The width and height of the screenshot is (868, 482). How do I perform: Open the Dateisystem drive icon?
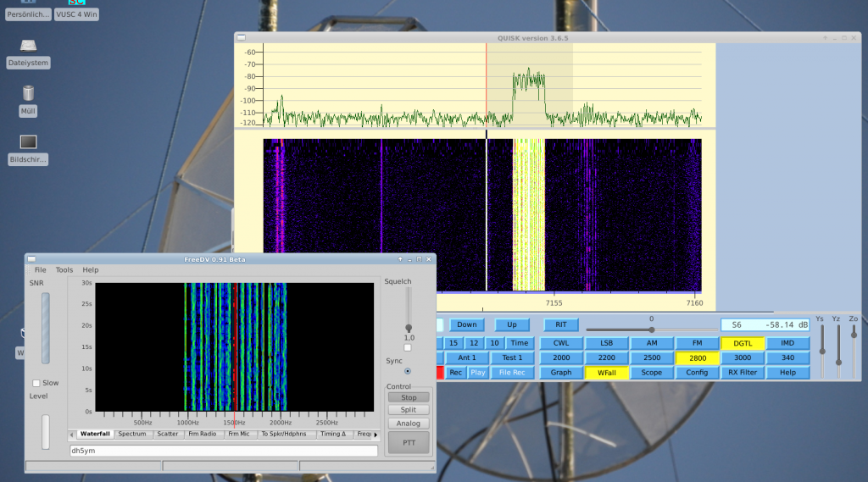click(x=28, y=47)
